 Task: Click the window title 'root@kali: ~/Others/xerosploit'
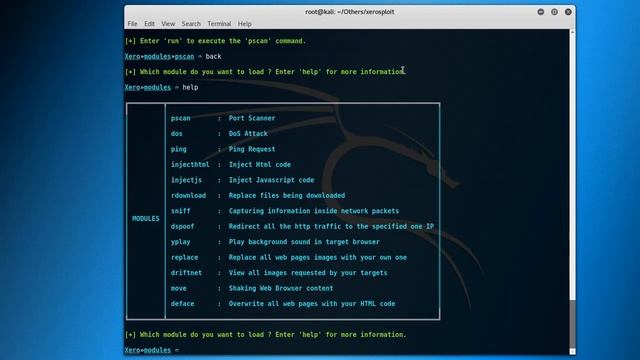(x=350, y=12)
